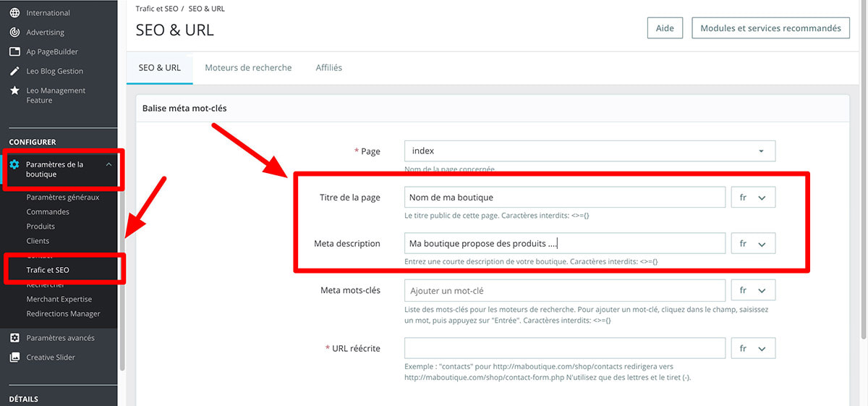Open Advertising via its sidebar icon

click(x=14, y=33)
